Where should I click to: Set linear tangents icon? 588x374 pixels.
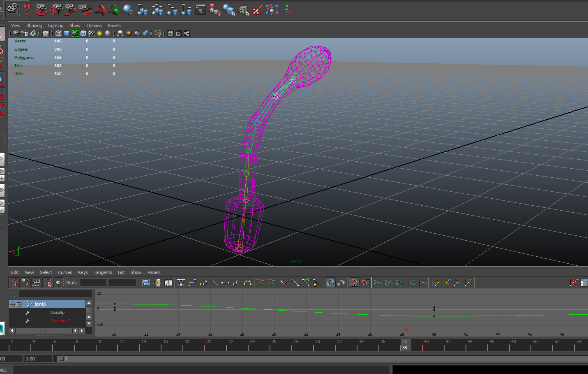(x=214, y=283)
